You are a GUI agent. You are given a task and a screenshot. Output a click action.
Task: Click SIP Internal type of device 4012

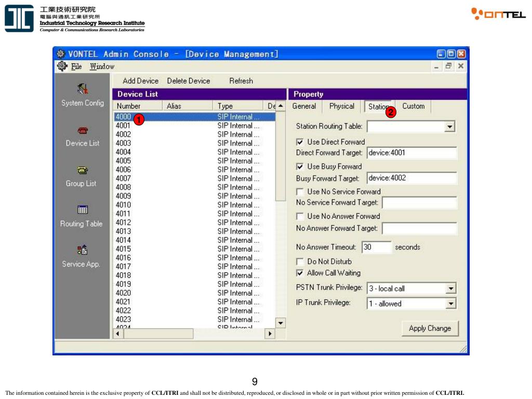pos(238,222)
